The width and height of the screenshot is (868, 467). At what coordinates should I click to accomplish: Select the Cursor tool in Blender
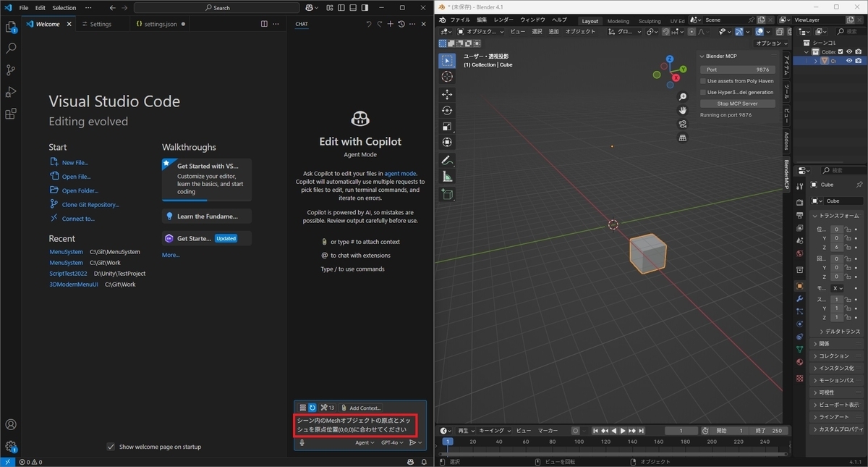click(447, 77)
